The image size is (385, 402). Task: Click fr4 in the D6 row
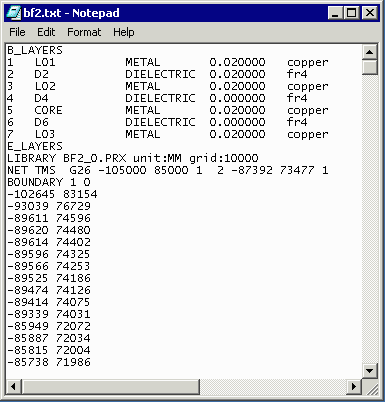297,122
